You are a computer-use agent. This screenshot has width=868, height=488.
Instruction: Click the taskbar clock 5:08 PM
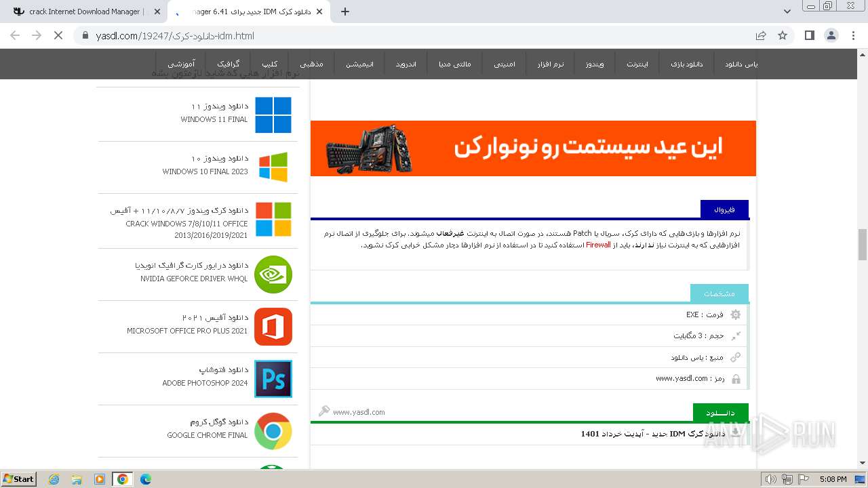[x=833, y=479]
